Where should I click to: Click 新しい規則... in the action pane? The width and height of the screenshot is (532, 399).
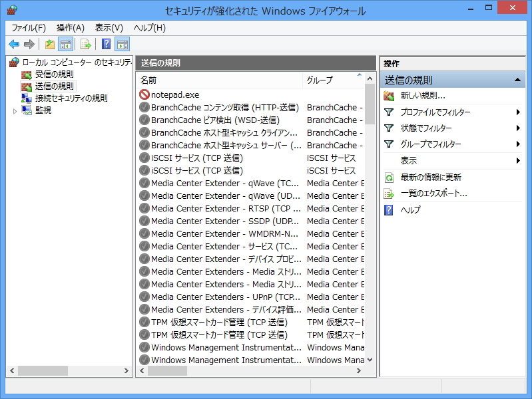point(423,96)
